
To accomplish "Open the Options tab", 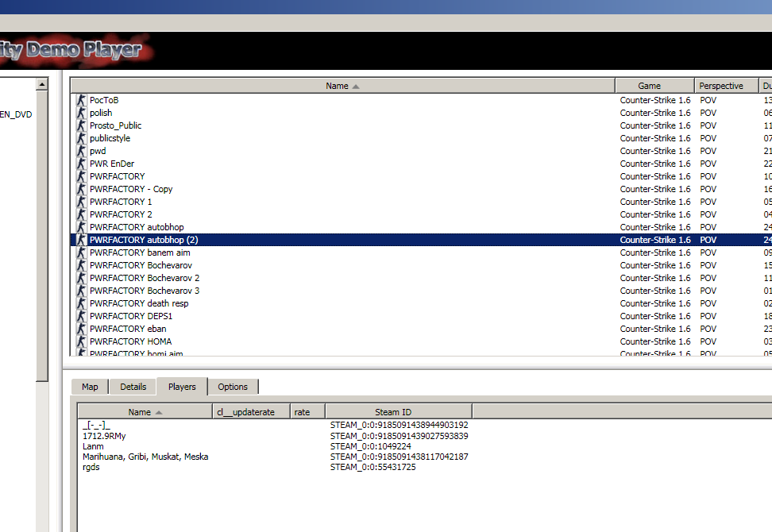I will 233,387.
